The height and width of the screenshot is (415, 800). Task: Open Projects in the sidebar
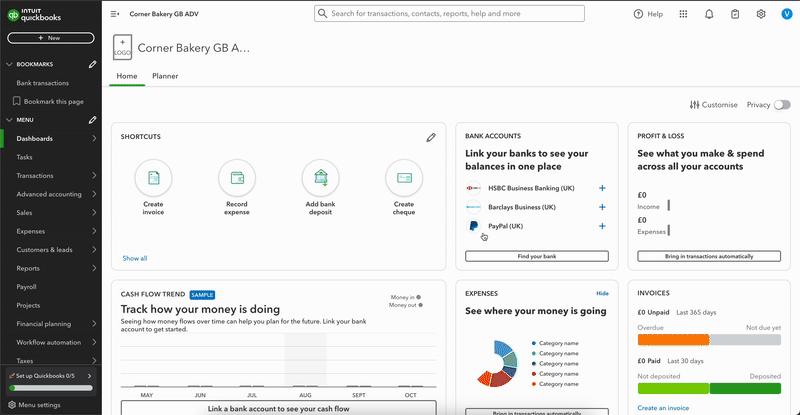[x=28, y=305]
